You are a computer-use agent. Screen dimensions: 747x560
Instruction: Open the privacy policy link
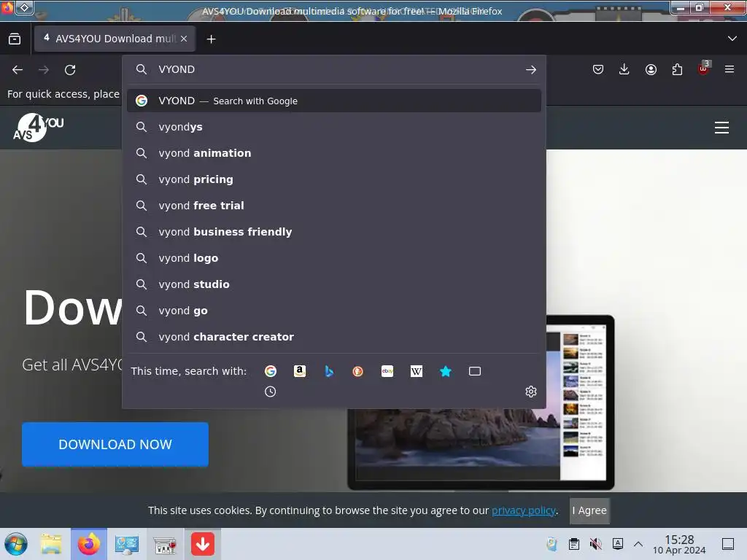coord(524,510)
